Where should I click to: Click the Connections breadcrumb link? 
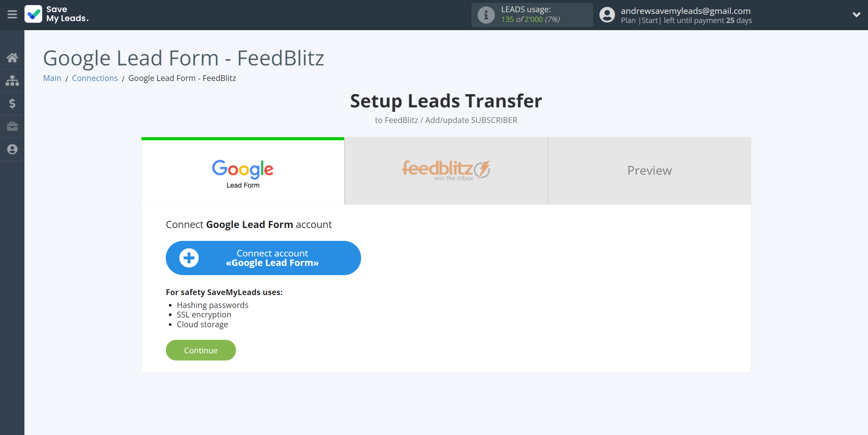(x=94, y=78)
